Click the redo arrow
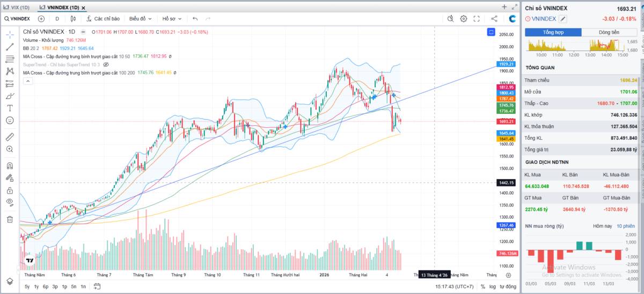This screenshot has width=644, height=294. 208,18
